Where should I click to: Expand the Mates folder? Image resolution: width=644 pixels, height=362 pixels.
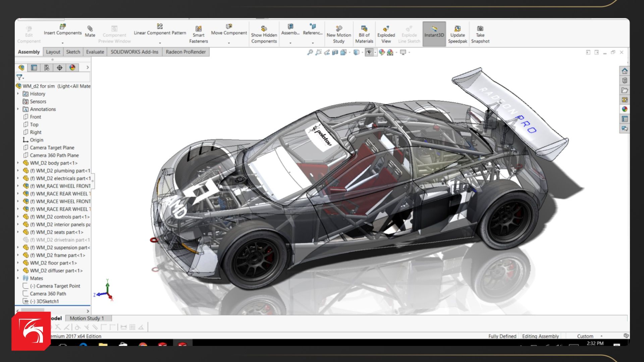[18, 278]
